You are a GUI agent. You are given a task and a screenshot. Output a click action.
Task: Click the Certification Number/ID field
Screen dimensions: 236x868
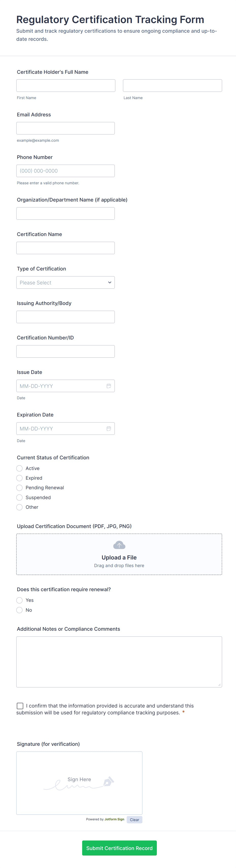coord(65,351)
